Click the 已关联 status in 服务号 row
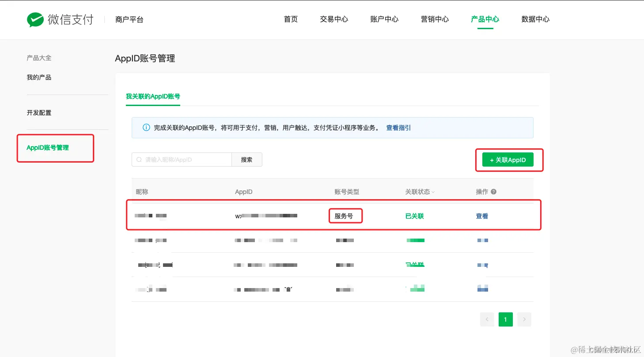This screenshot has height=357, width=644. click(414, 216)
